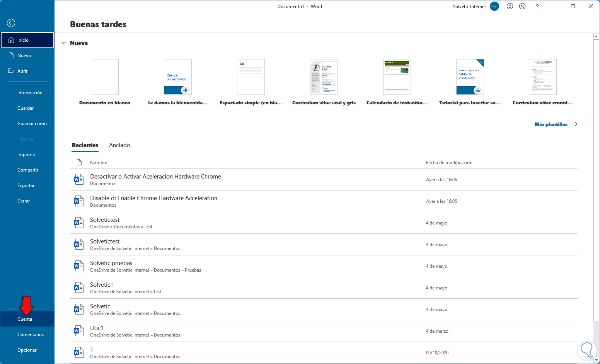
Task: Choose Currículum vítae azul y gris template
Action: click(324, 77)
